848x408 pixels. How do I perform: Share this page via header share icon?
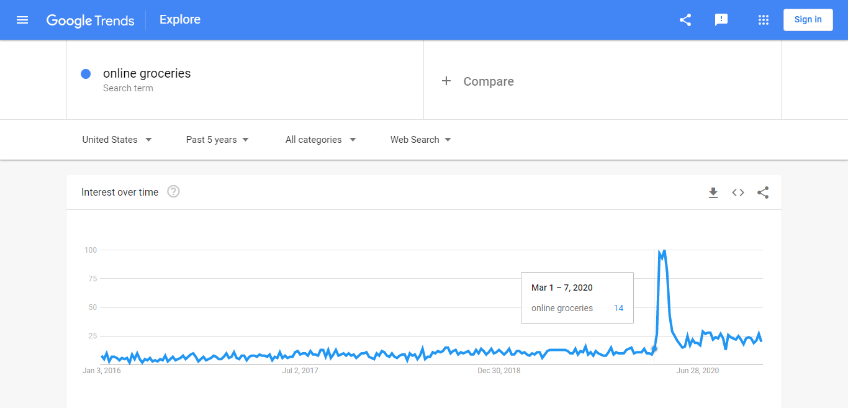[685, 20]
